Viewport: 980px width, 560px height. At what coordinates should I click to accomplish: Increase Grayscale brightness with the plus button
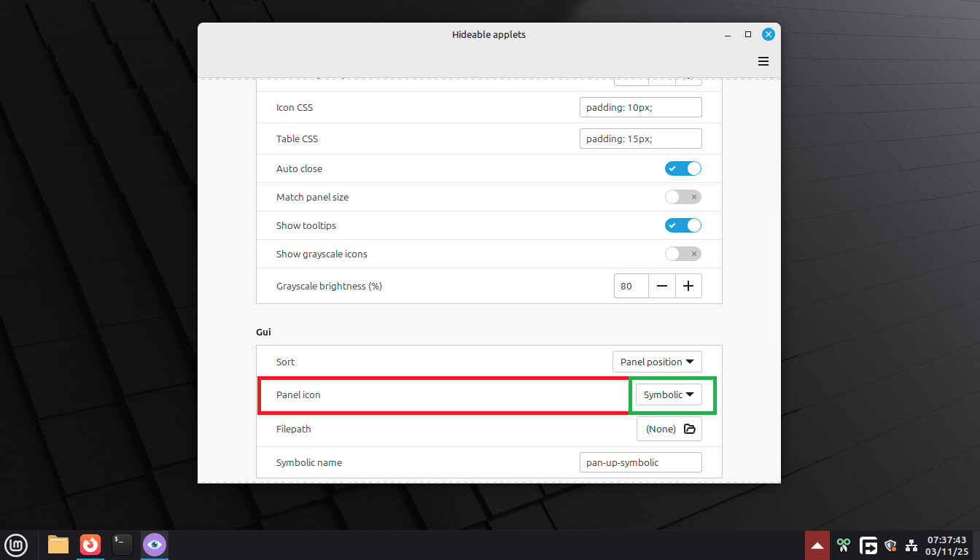[688, 287]
